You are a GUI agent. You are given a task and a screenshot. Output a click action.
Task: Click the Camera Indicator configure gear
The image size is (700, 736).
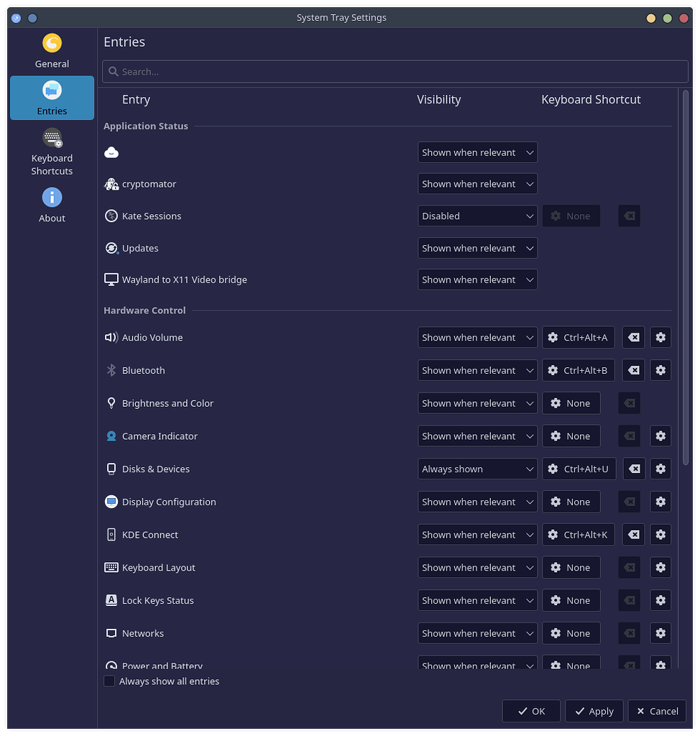click(660, 436)
